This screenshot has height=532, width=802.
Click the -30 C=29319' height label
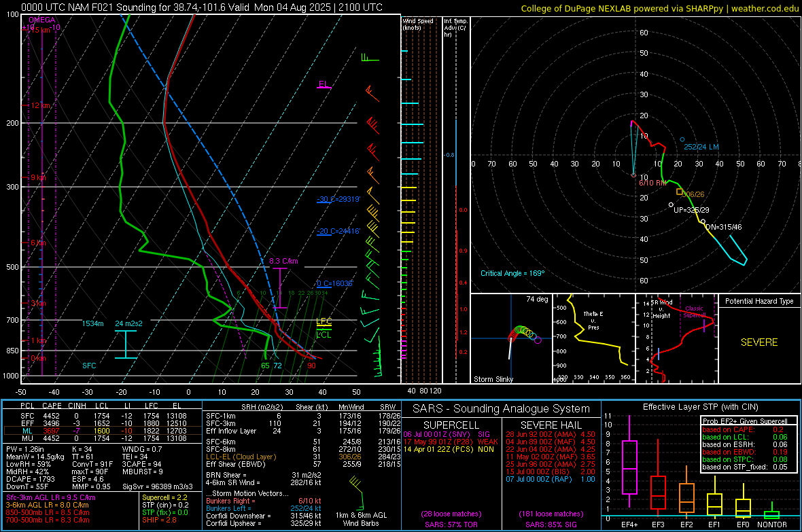pos(338,199)
